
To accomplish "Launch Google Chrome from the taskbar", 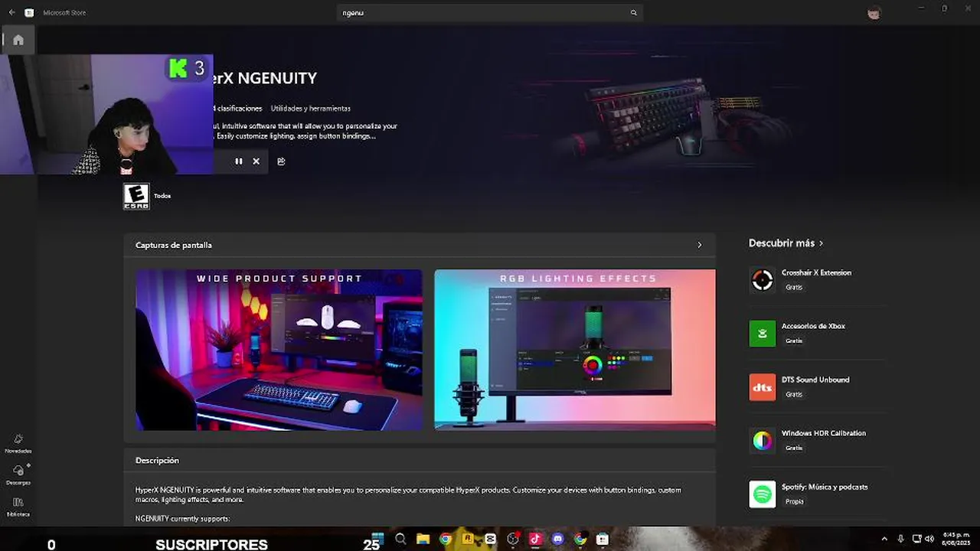I will pos(446,539).
